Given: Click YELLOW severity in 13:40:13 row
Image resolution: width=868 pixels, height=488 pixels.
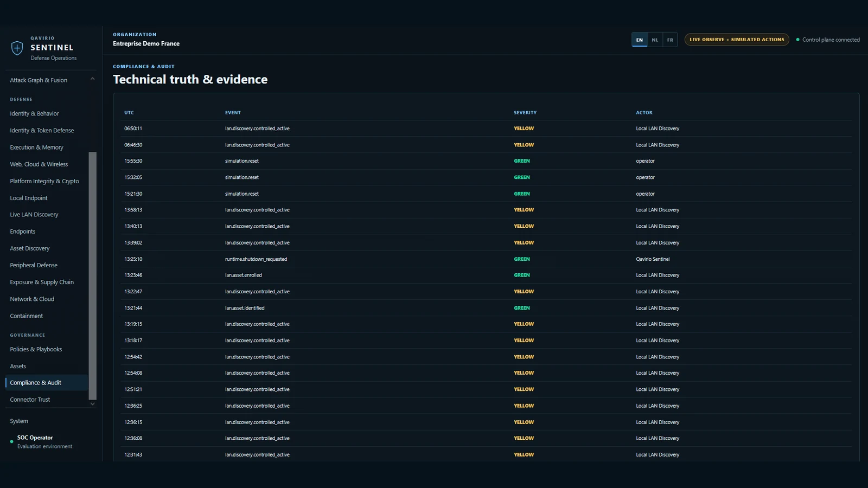Looking at the screenshot, I should pyautogui.click(x=524, y=226).
